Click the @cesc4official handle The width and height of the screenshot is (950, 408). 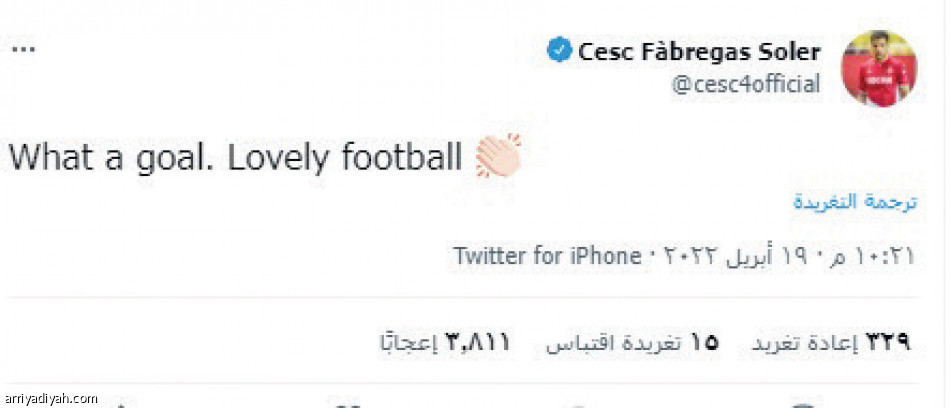pyautogui.click(x=745, y=85)
